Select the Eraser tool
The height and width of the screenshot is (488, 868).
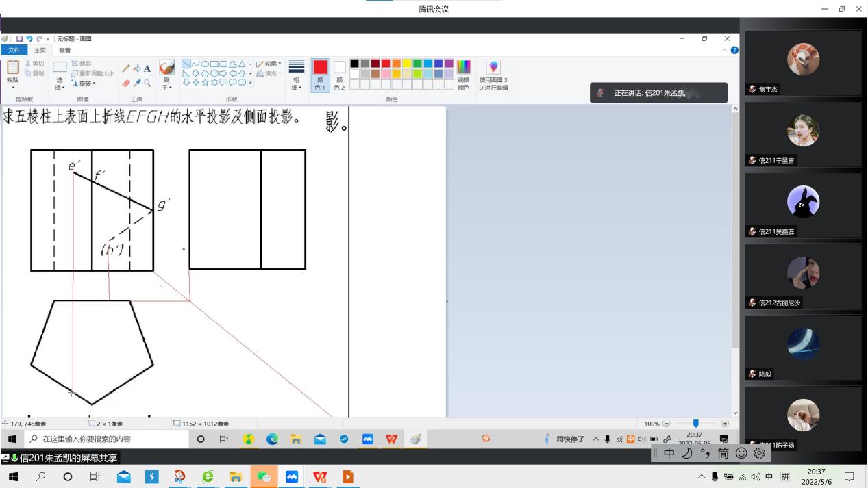[125, 82]
